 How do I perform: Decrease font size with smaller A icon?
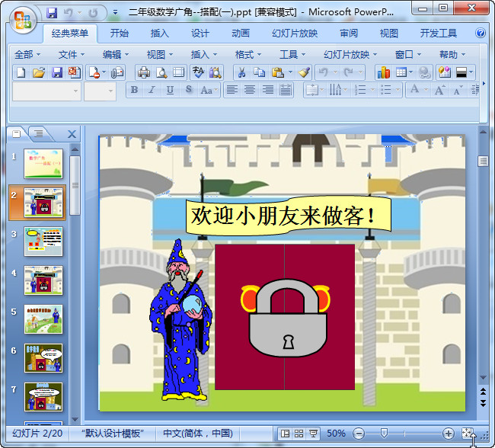click(457, 90)
